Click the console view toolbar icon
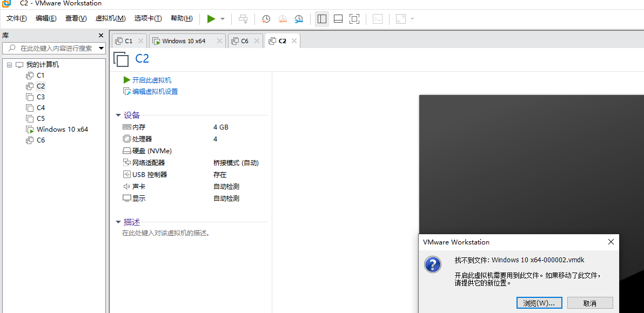 [378, 18]
